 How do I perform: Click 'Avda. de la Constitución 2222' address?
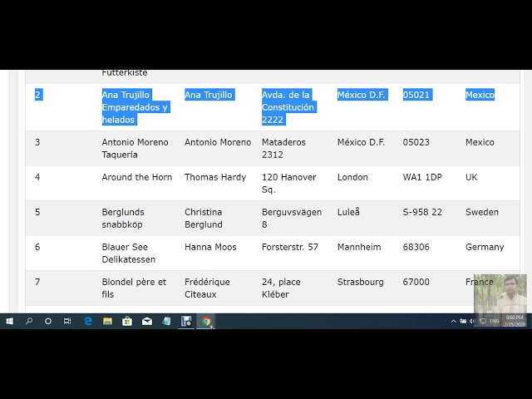[x=288, y=107]
